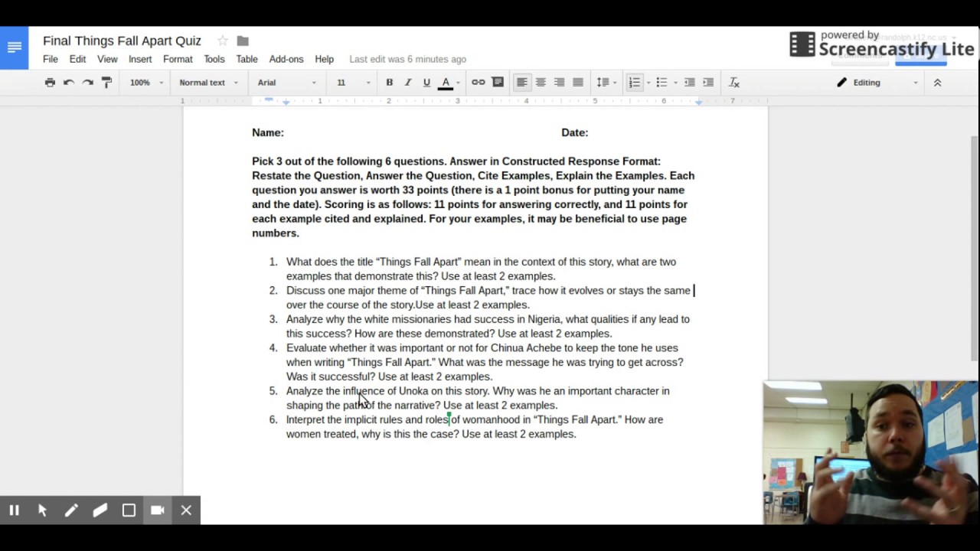Open the Normal text style dropdown
Image resolution: width=980 pixels, height=551 pixels.
coord(208,82)
